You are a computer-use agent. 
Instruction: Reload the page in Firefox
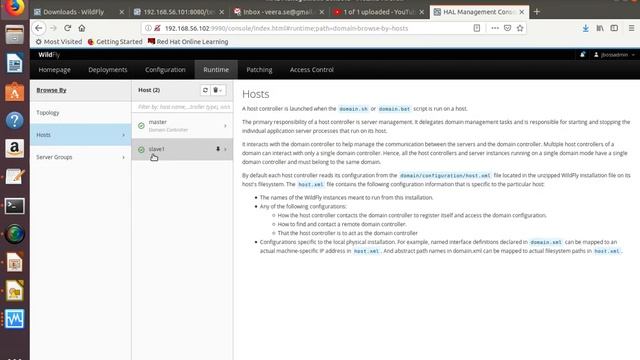[67, 28]
